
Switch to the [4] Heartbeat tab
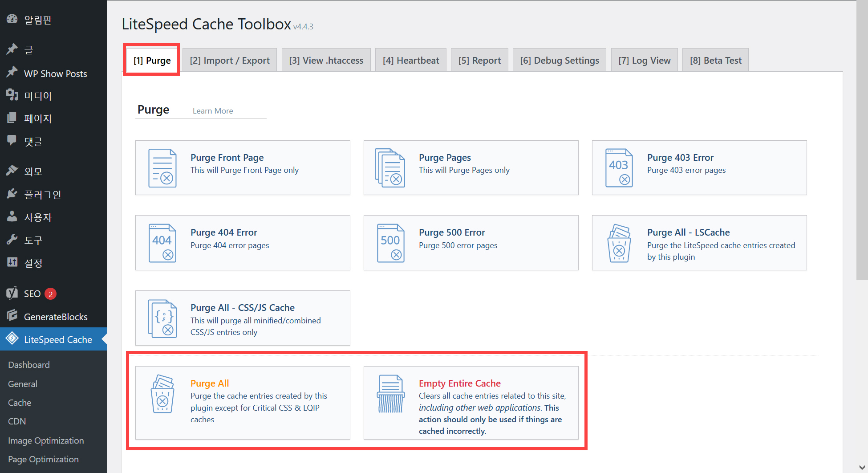coord(411,60)
